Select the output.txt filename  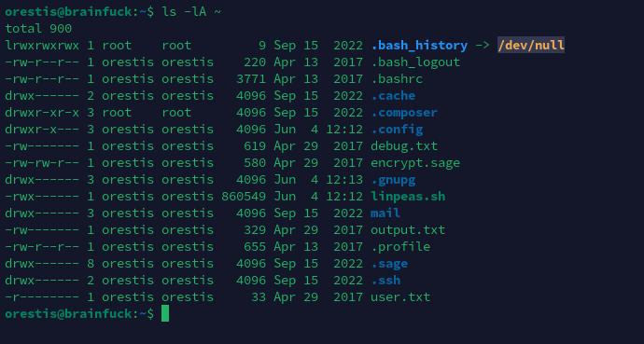[408, 230]
